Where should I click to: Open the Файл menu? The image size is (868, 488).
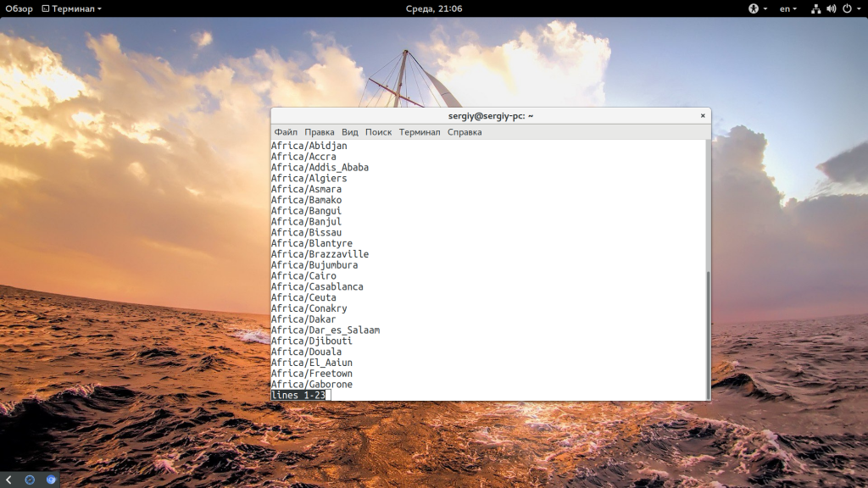click(286, 132)
